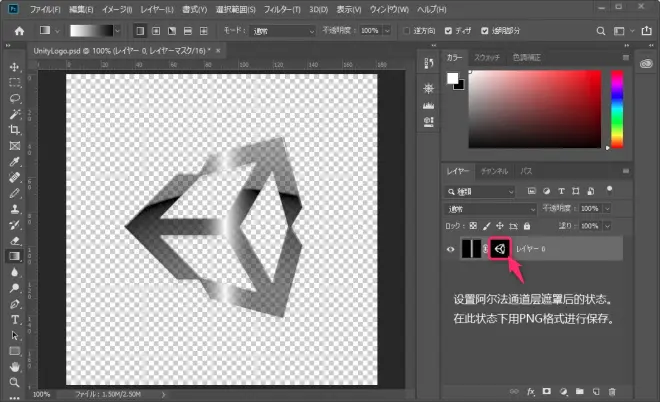Toggle the Transparency (透明部分) checkbox
This screenshot has width=660, height=402.
tap(484, 31)
